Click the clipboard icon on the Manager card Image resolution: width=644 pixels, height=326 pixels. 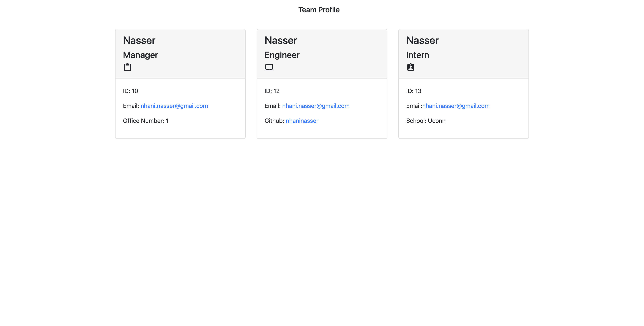[127, 67]
